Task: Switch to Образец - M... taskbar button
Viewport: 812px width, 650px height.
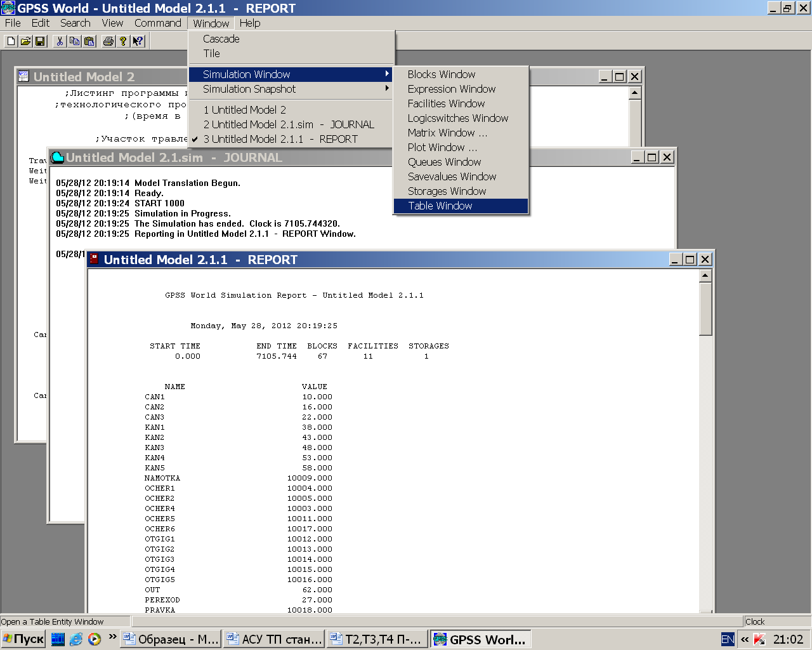Action: click(171, 639)
